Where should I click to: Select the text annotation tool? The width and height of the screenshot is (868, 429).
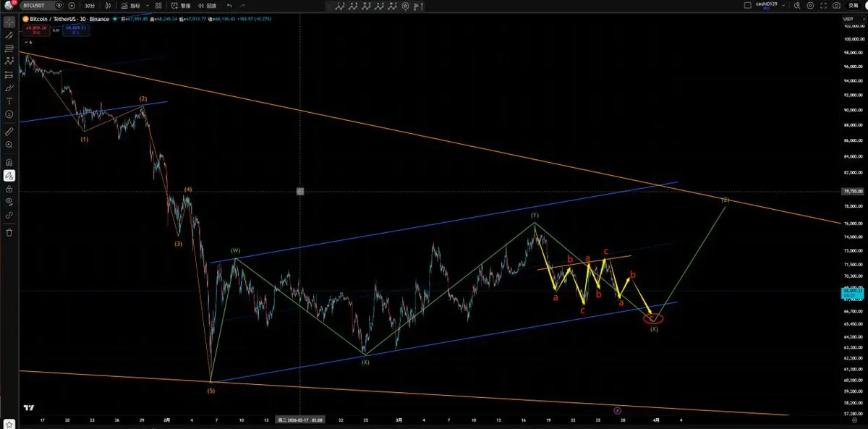9,101
